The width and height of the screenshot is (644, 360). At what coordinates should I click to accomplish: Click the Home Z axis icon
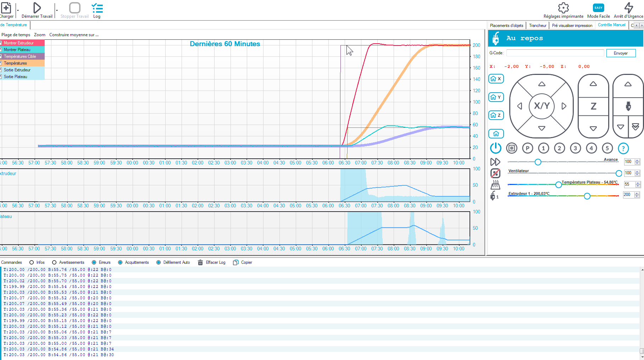pos(496,115)
